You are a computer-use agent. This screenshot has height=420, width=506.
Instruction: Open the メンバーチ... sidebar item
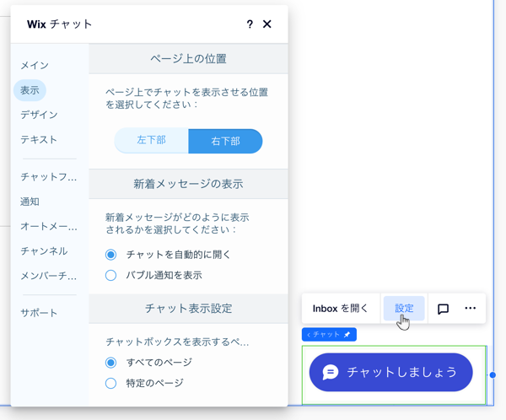click(x=49, y=276)
